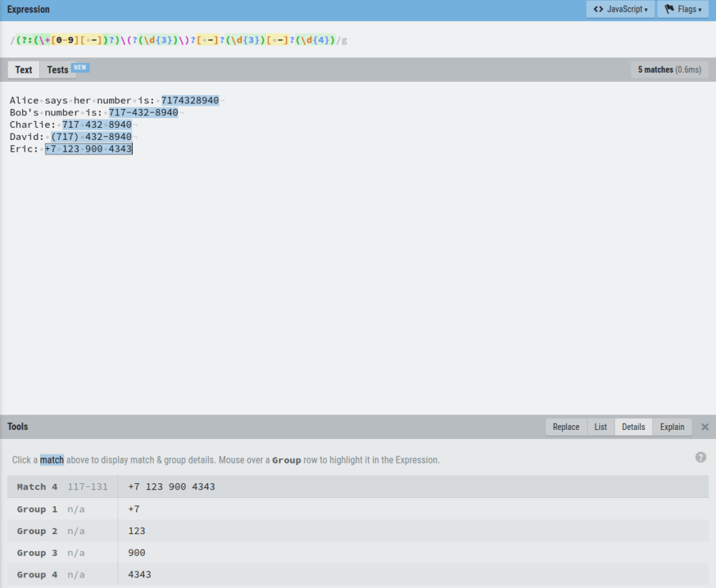Screen dimensions: 716x588
Task: Click the help question mark icon
Action: click(x=701, y=457)
